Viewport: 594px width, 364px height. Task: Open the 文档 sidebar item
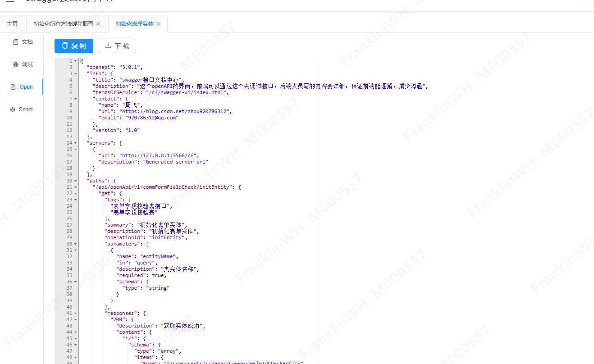click(x=22, y=42)
